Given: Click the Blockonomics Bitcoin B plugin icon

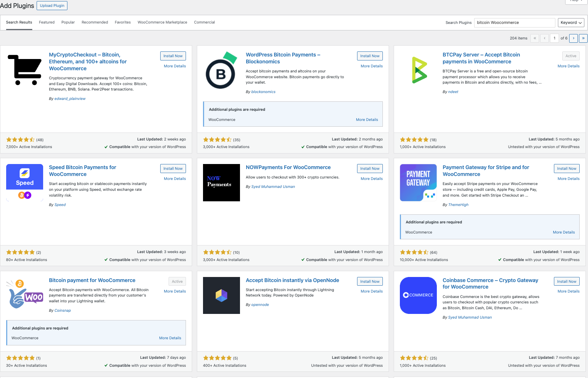Looking at the screenshot, I should click(x=221, y=70).
